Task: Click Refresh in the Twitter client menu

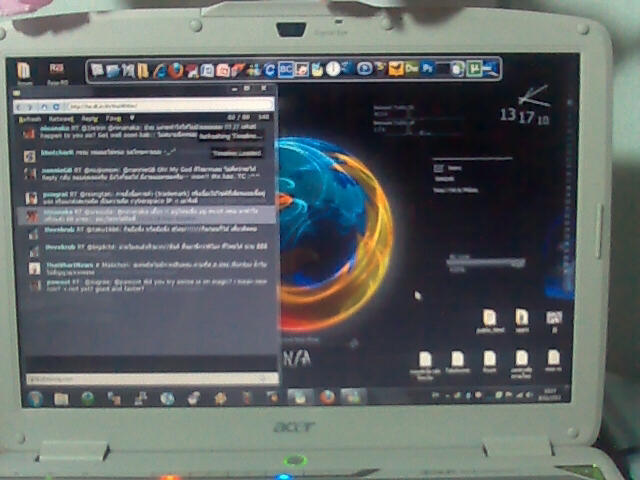Action: click(x=30, y=119)
